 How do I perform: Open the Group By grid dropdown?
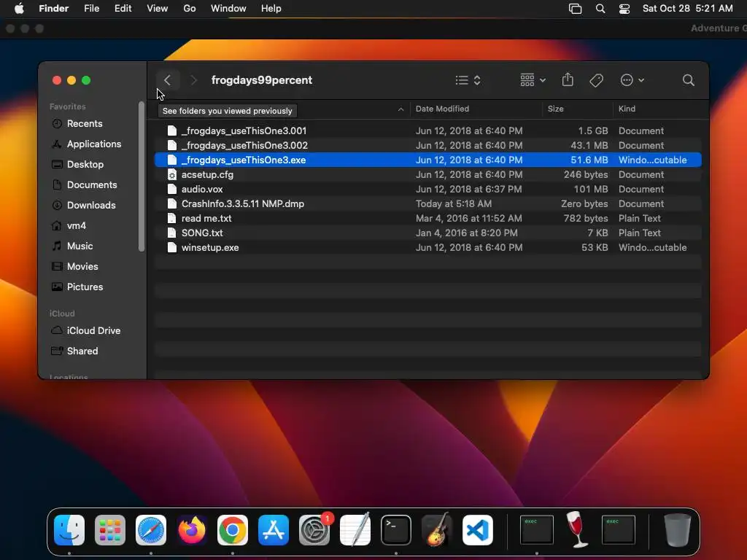tap(533, 80)
